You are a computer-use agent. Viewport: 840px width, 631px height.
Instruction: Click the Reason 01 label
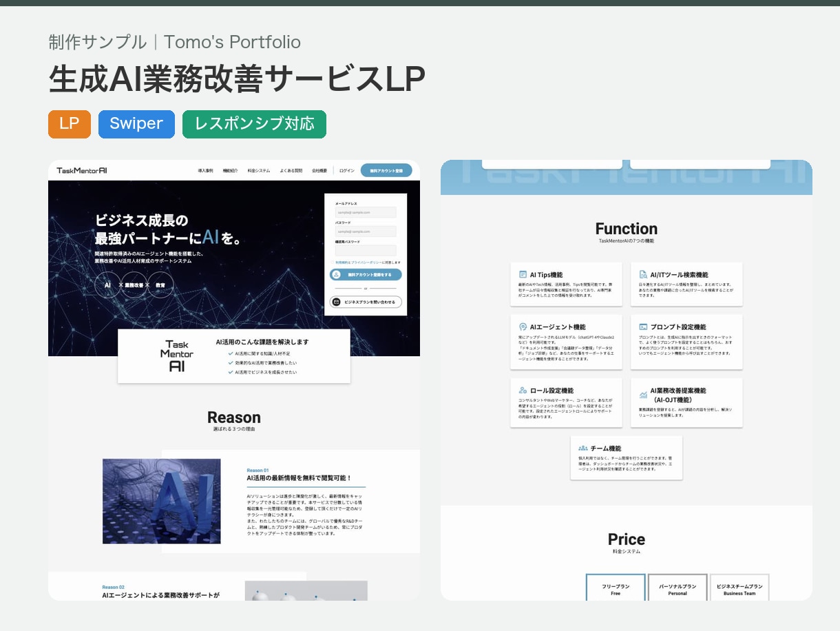pyautogui.click(x=258, y=470)
